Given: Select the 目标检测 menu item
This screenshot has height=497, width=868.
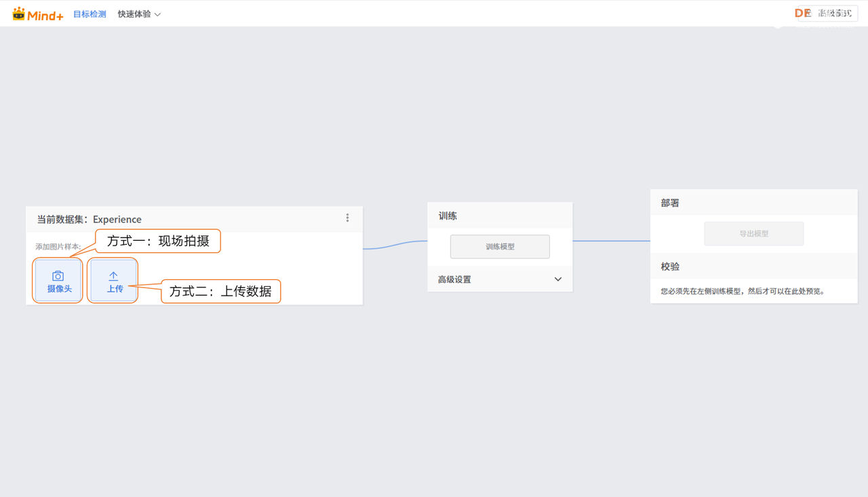Looking at the screenshot, I should [90, 13].
